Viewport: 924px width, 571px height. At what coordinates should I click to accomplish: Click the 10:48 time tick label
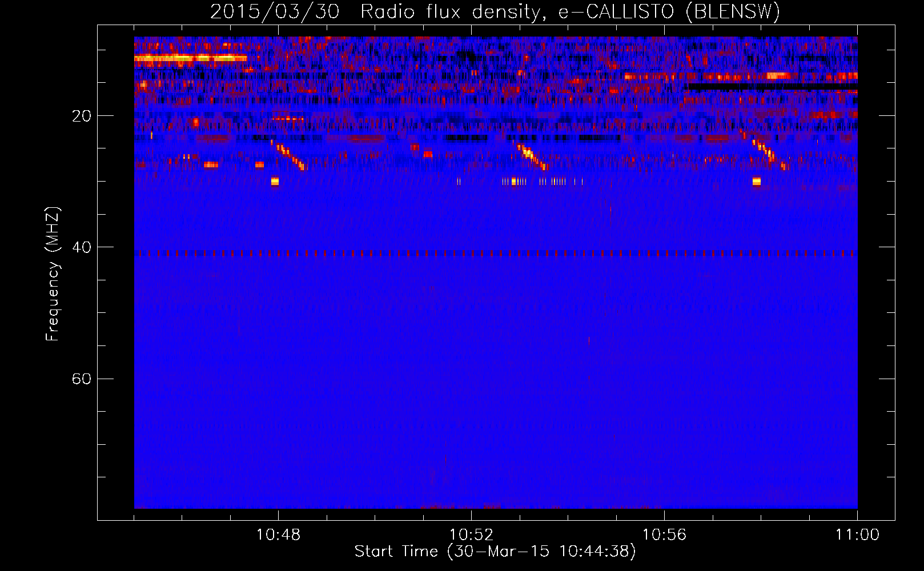click(278, 535)
